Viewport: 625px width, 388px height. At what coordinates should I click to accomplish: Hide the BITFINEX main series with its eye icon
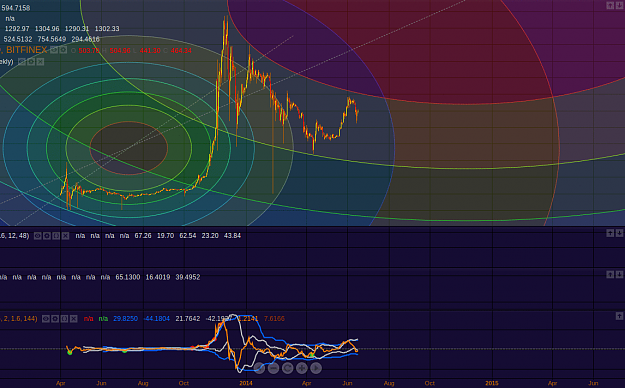tap(54, 50)
